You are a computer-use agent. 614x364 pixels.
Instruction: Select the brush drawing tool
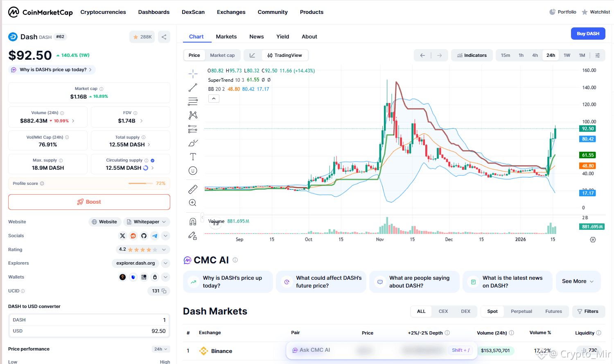pyautogui.click(x=193, y=143)
